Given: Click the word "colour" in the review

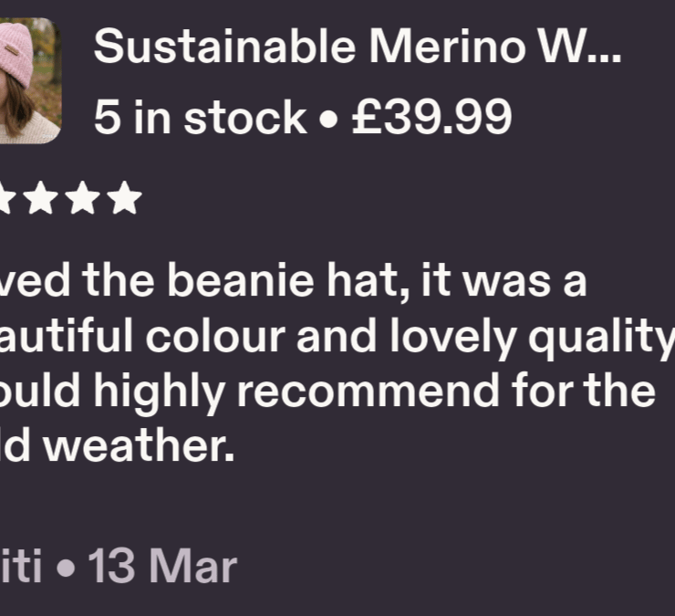Looking at the screenshot, I should point(215,337).
